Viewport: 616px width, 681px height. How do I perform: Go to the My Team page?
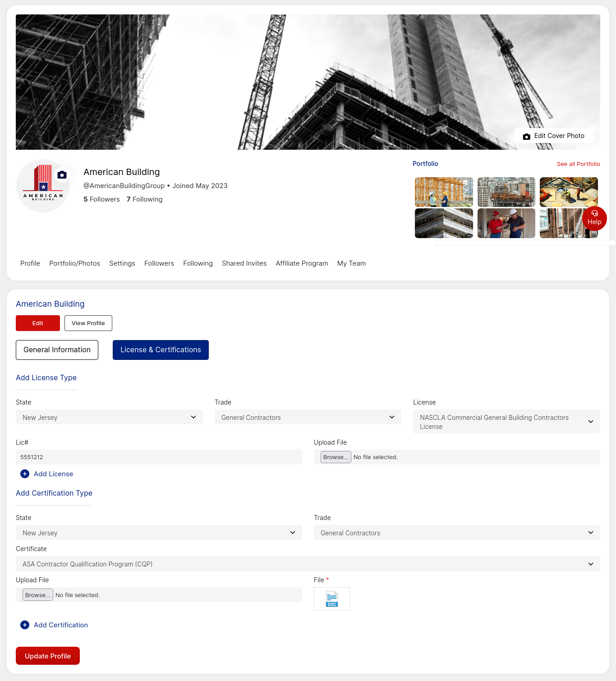click(x=351, y=263)
